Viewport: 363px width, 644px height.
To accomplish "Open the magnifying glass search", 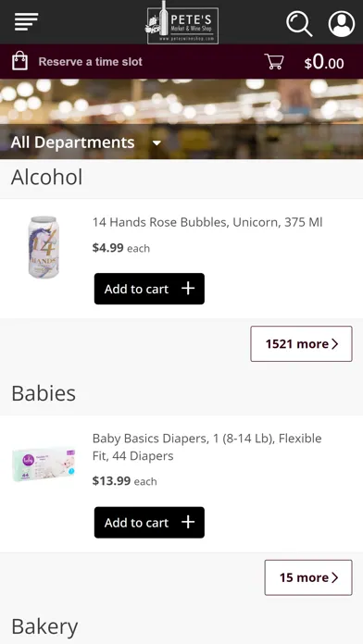I will [x=299, y=23].
